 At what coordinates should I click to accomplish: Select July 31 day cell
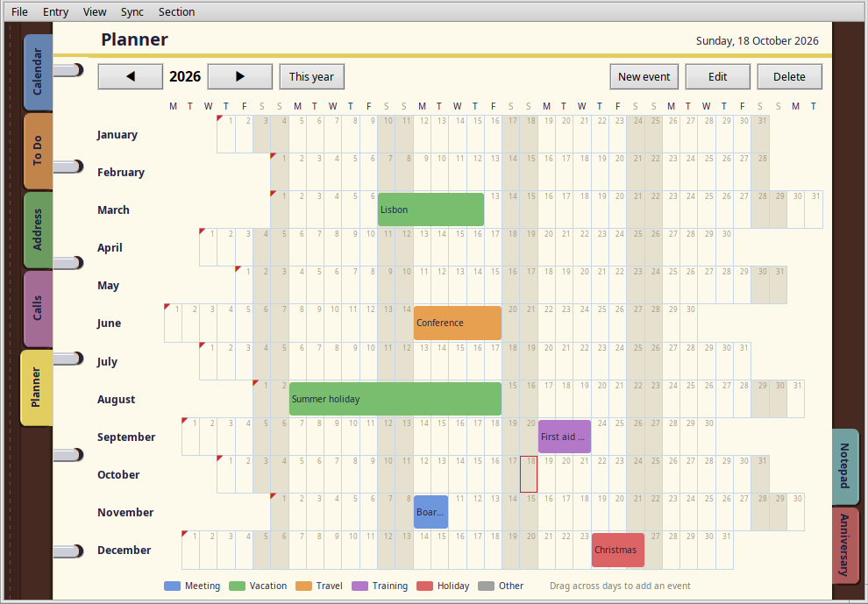[x=742, y=361]
